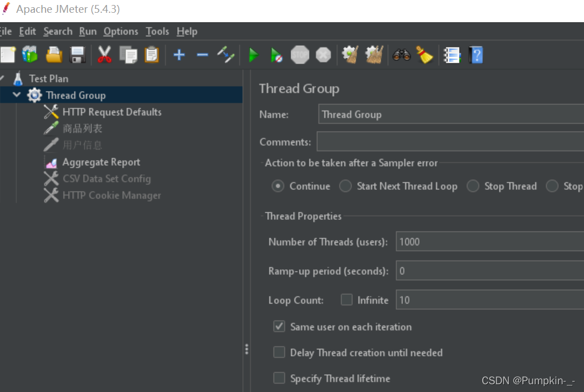The width and height of the screenshot is (584, 392).
Task: Click the New test plan icon
Action: pyautogui.click(x=8, y=55)
